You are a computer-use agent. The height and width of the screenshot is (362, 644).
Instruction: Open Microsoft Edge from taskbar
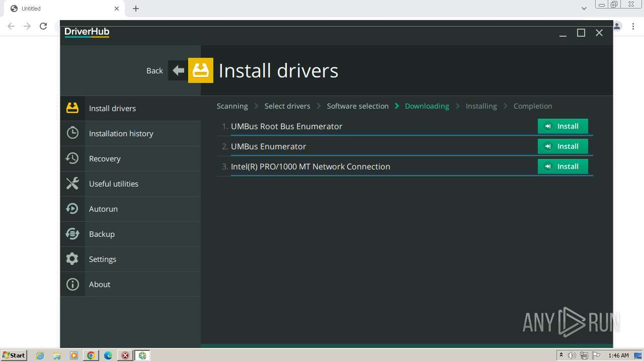point(108,355)
